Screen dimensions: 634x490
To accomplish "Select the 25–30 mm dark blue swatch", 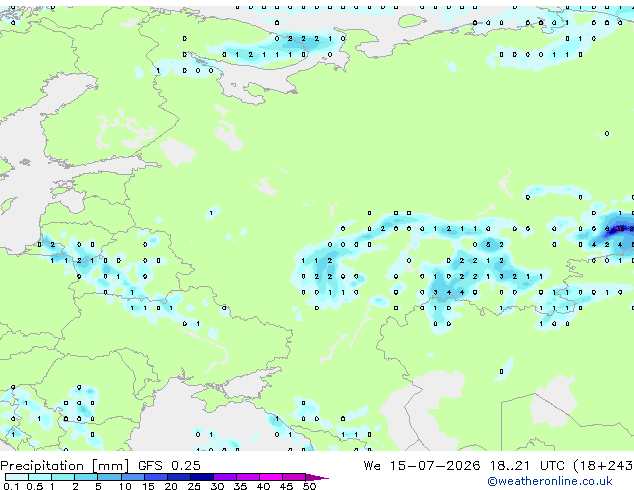I will pyautogui.click(x=201, y=477).
